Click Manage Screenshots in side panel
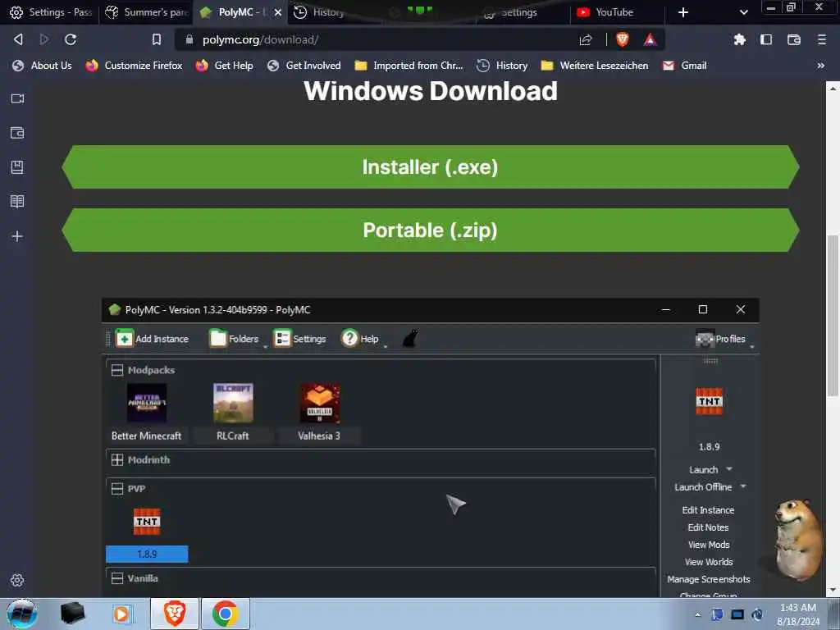Viewport: 840px width, 630px height. click(709, 579)
